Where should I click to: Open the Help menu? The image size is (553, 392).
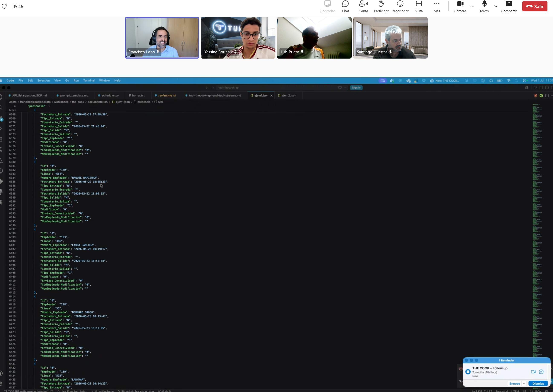[x=117, y=81]
